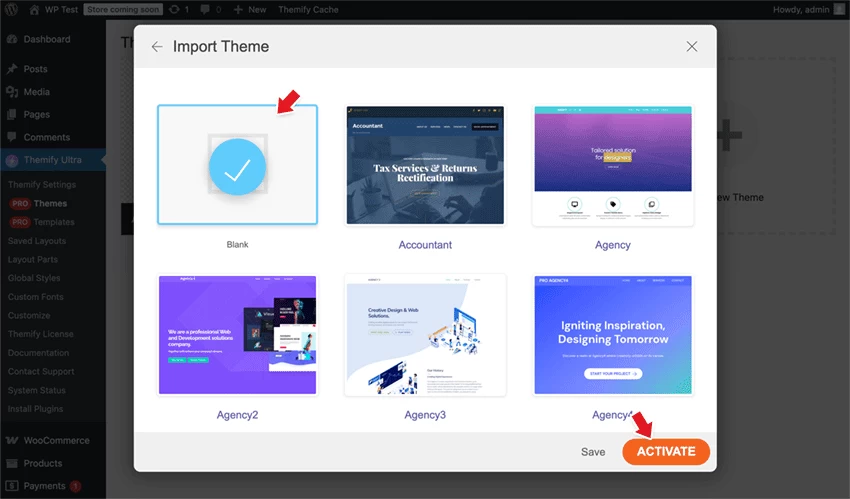This screenshot has width=850, height=499.
Task: Click the admin avatar in the admin bar
Action: tap(839, 9)
